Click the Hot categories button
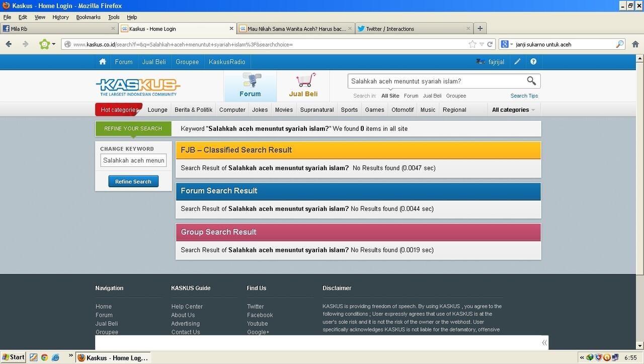Screen dimensions: 644x364 tap(119, 110)
